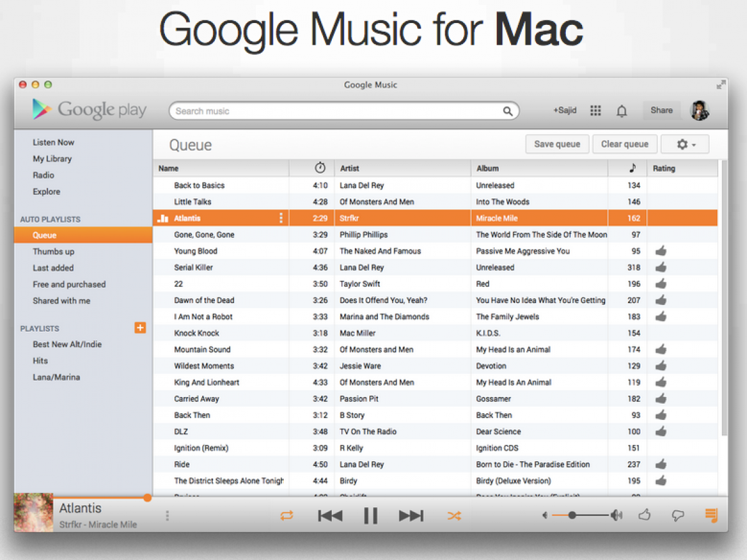Screen dimensions: 747x560
Task: Click the magnifier icon in search bar
Action: click(x=508, y=111)
